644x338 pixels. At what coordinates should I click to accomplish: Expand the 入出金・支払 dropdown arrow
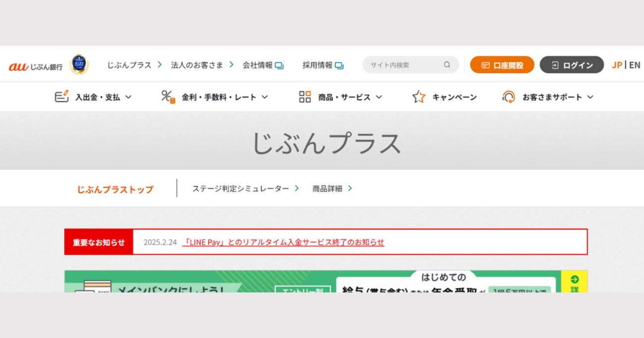pos(128,97)
